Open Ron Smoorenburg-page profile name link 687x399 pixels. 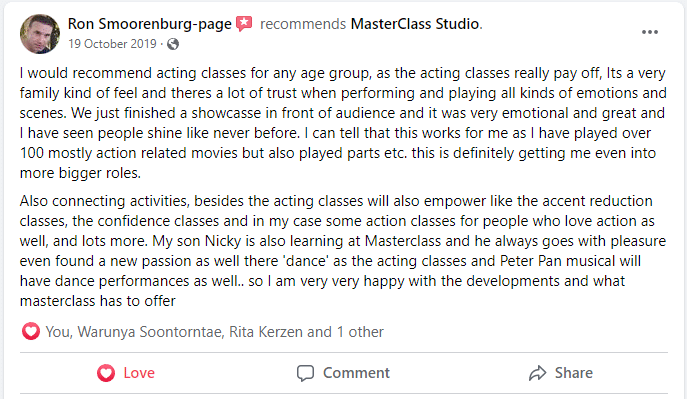click(149, 24)
